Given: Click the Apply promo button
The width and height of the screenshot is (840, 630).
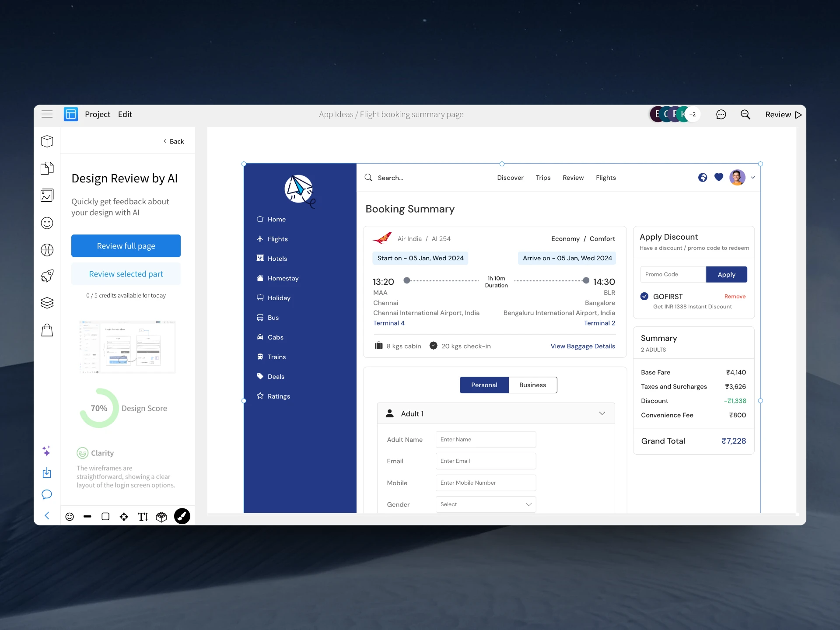Looking at the screenshot, I should coord(726,275).
